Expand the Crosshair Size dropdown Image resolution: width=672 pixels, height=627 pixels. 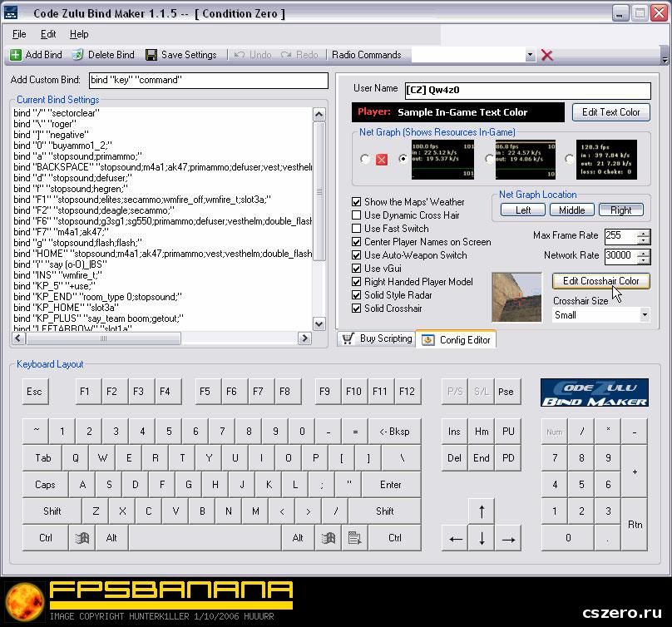644,315
